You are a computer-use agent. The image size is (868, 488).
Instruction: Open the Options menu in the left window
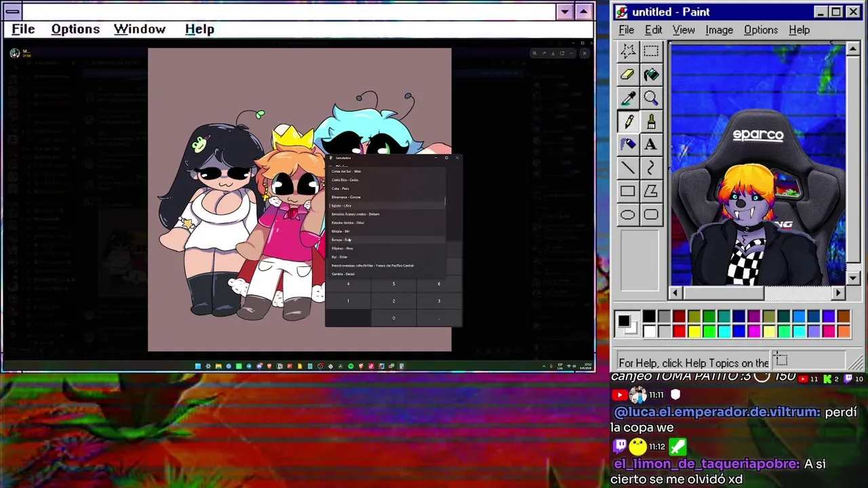(75, 29)
